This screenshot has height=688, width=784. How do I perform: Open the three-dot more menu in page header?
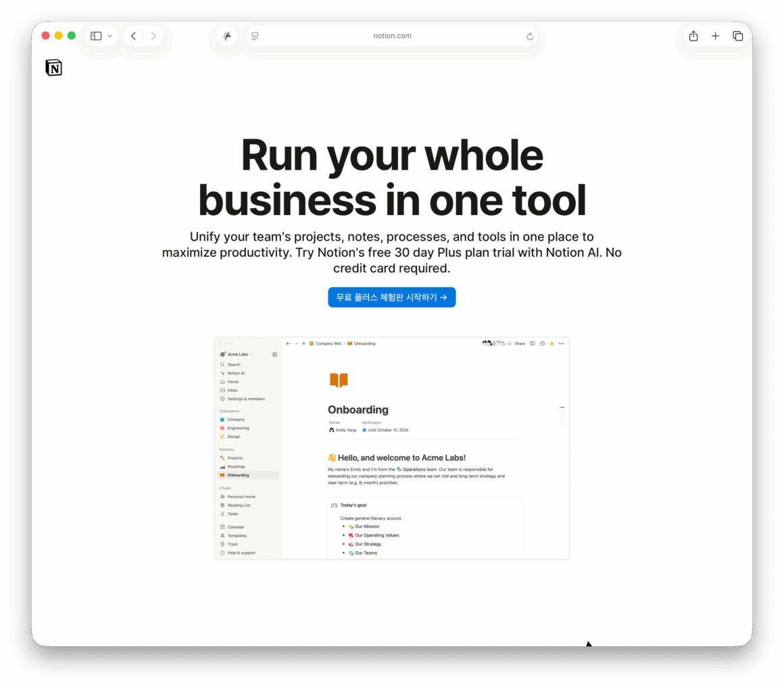[x=562, y=343]
